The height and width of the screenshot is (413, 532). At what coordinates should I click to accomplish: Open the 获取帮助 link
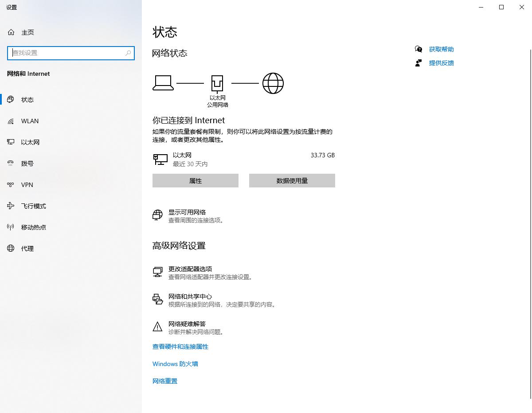coord(441,49)
